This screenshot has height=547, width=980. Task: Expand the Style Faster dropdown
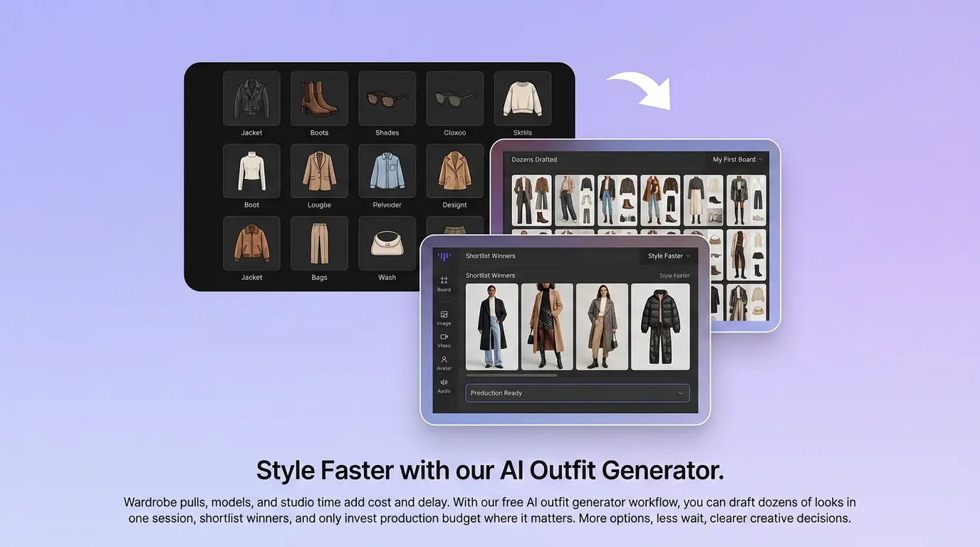coord(669,256)
